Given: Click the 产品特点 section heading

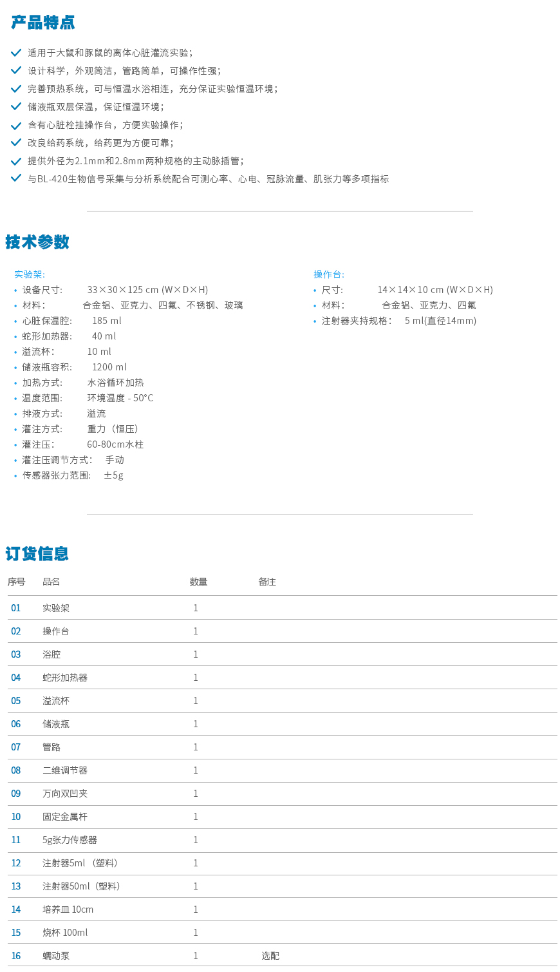Looking at the screenshot, I should (43, 23).
